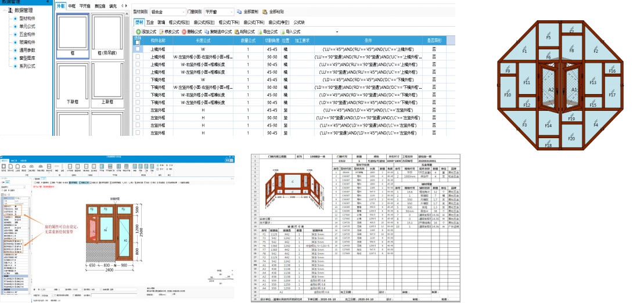The width and height of the screenshot is (644, 303).
Task: Switch to the 推拉扇 tab
Action: [x=100, y=6]
